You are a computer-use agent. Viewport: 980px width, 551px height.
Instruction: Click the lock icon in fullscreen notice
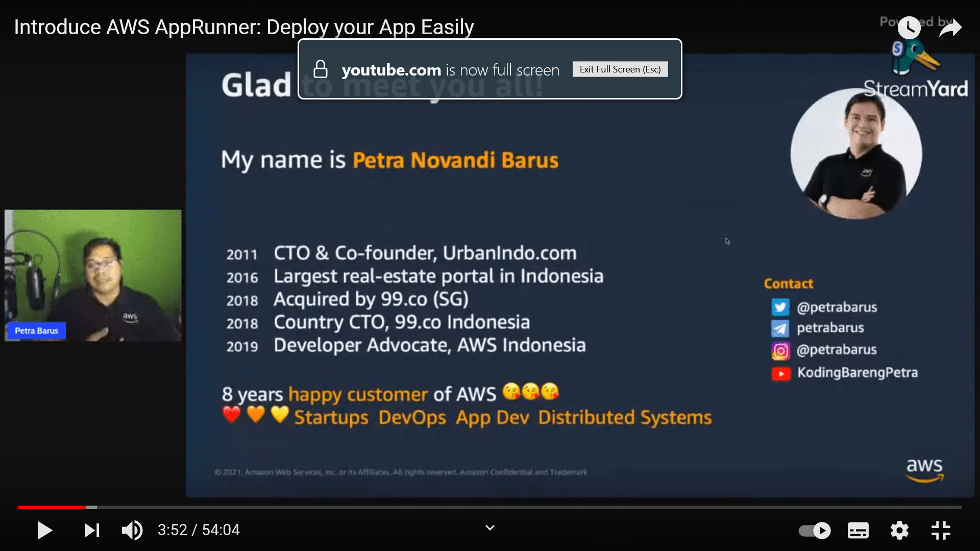pos(321,69)
